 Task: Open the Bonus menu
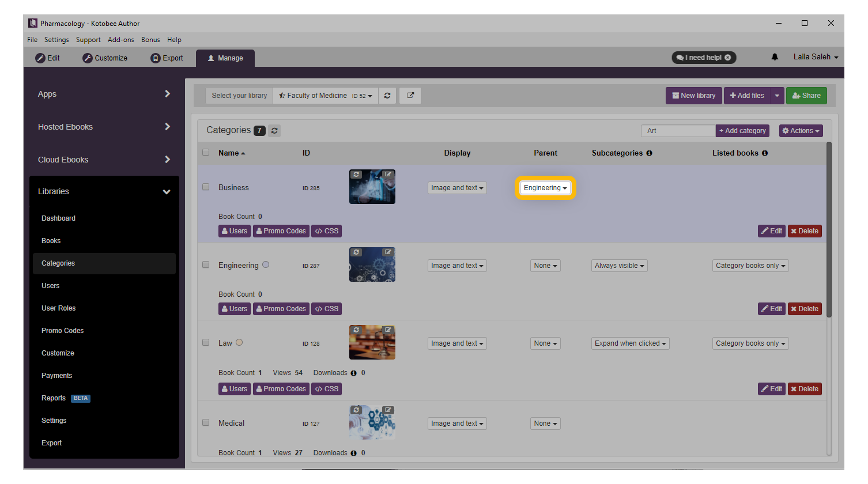(x=150, y=40)
